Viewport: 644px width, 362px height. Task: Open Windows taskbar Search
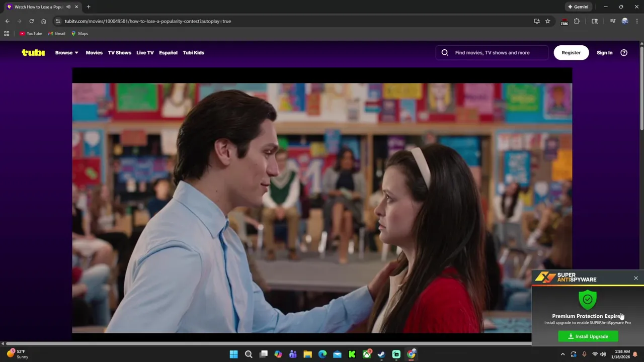click(249, 354)
